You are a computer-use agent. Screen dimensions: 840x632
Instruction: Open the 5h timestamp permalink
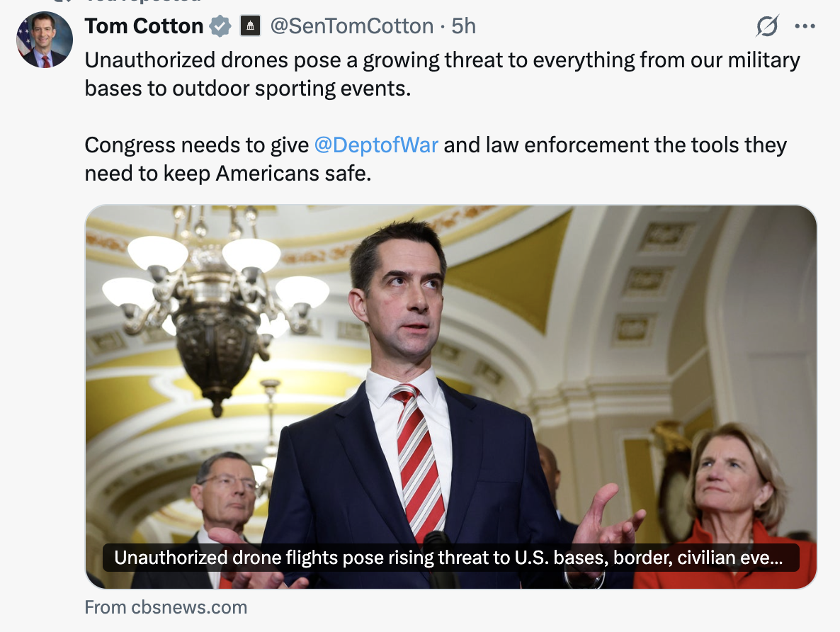click(463, 26)
